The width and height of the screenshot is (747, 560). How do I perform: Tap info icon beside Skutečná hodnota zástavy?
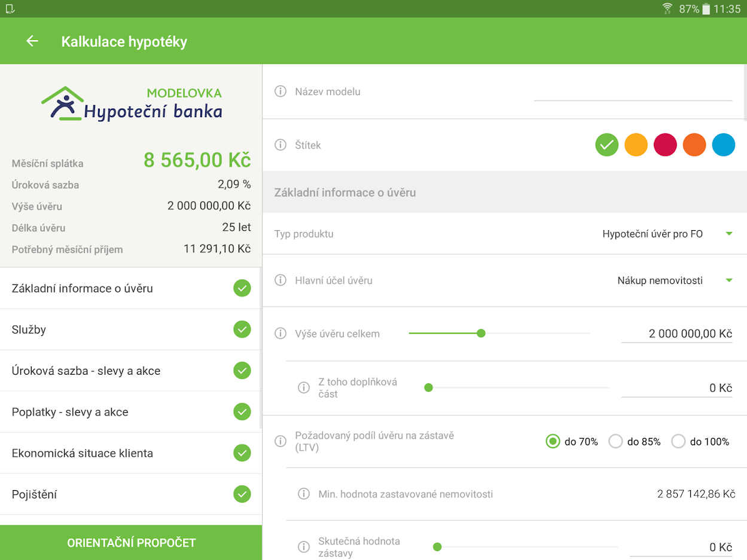[304, 547]
